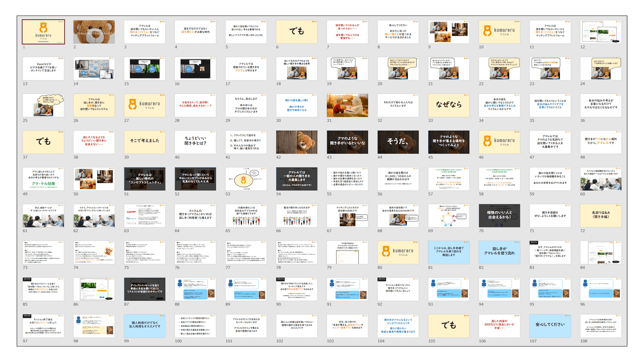Screen dimensions: 644x362
Task: Select slide 63 company logos thumbnail
Action: (x=145, y=216)
